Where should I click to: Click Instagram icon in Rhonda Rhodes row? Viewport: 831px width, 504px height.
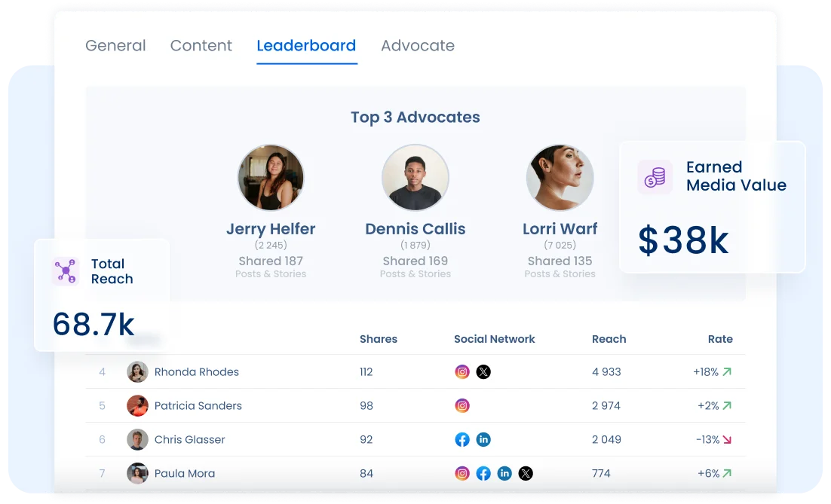(x=462, y=371)
